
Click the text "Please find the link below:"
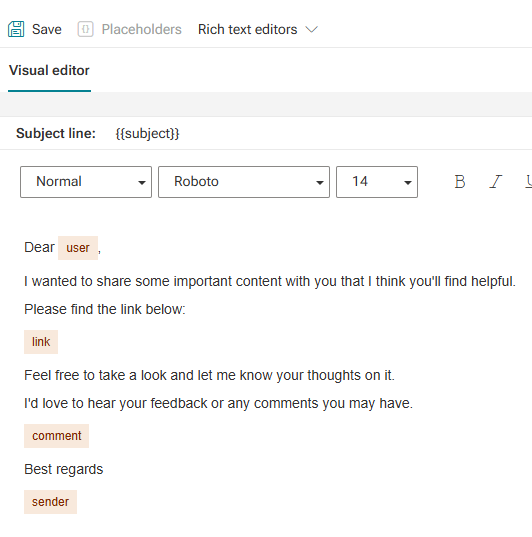point(105,309)
